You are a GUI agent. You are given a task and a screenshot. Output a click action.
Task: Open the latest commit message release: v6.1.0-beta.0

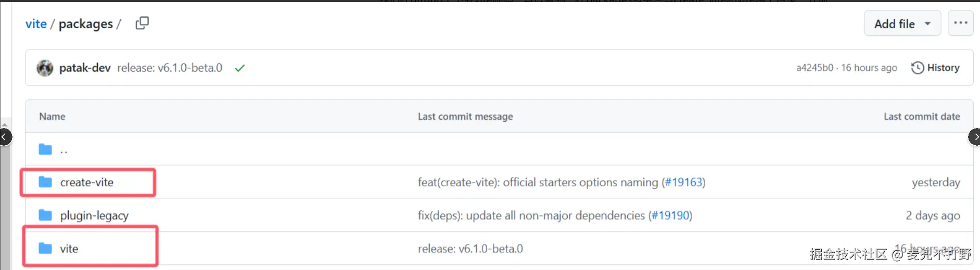point(170,68)
